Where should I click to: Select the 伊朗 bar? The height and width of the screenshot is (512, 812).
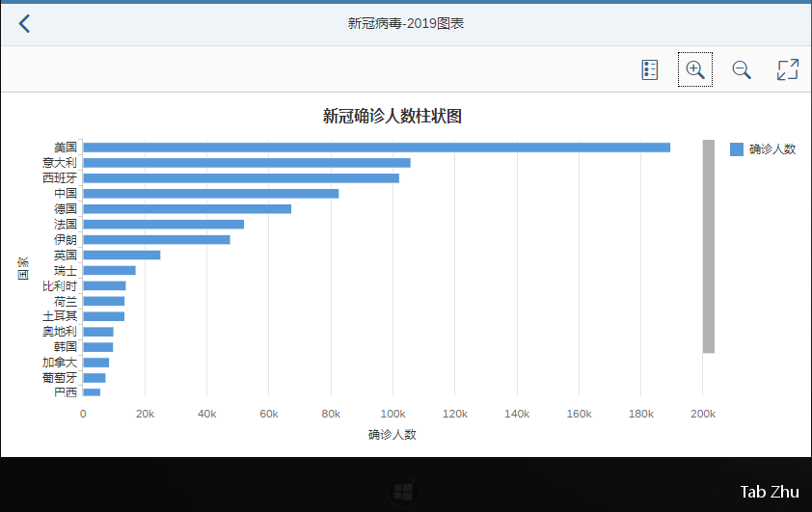pos(156,240)
